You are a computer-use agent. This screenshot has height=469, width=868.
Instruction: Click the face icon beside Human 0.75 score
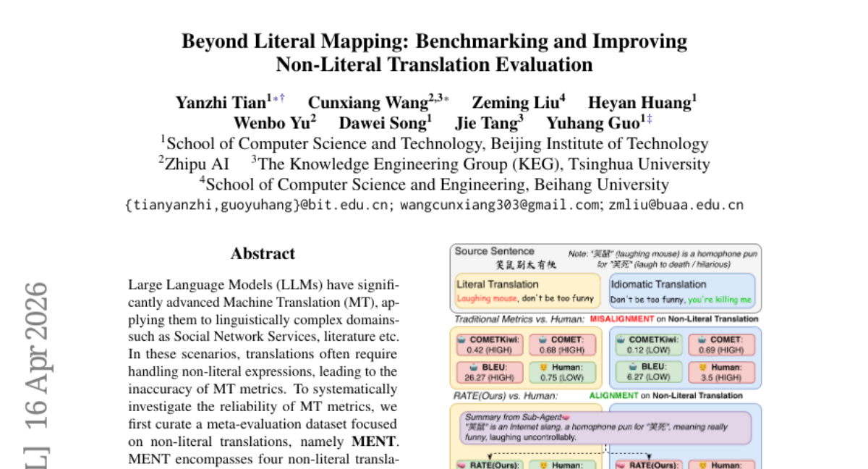click(x=542, y=367)
